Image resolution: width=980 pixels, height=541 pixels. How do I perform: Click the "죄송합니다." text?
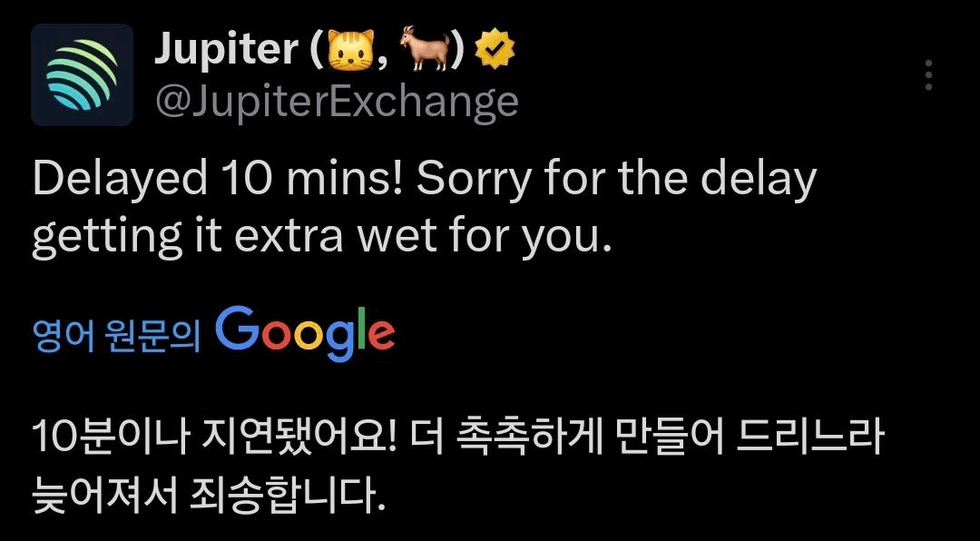coord(289,495)
